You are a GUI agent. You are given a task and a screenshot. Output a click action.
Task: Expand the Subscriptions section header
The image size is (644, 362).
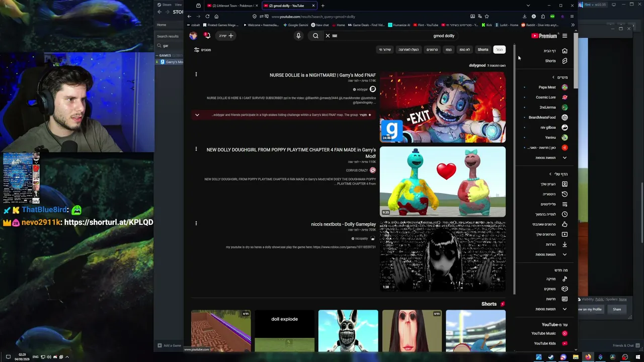point(559,77)
